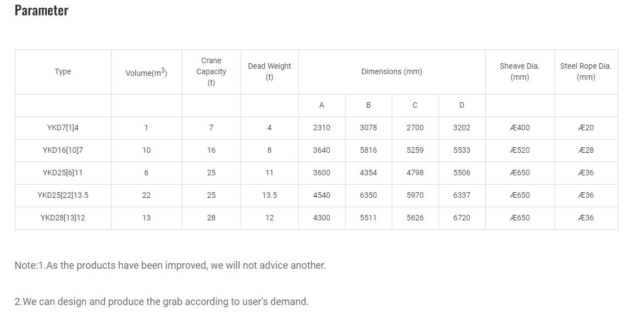Select the YKD25[22]13.5 type cell
644x327 pixels.
63,195
